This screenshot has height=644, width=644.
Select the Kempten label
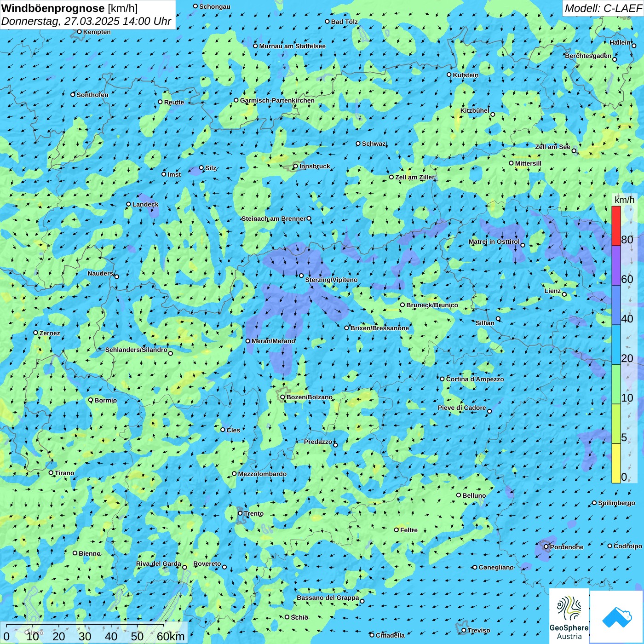point(97,32)
